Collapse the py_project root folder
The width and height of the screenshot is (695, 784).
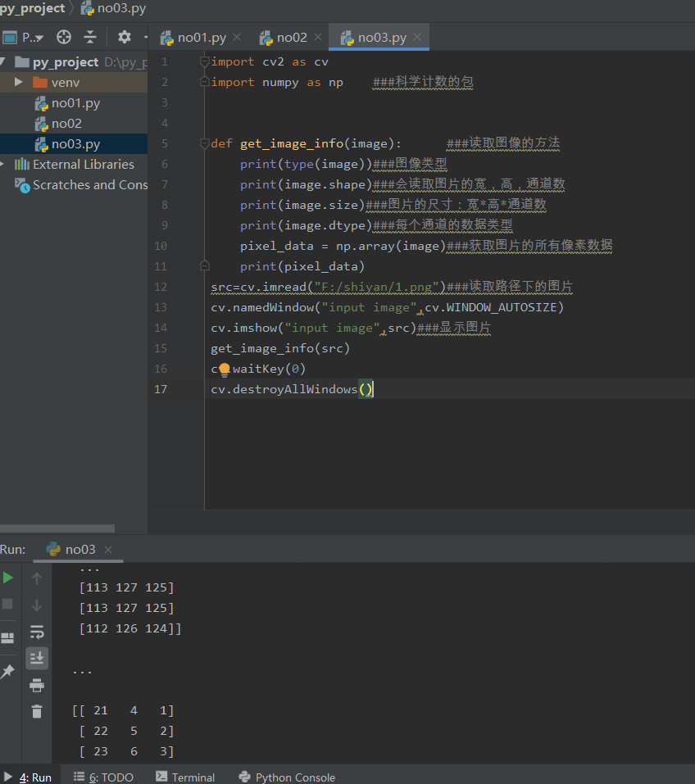[3, 61]
